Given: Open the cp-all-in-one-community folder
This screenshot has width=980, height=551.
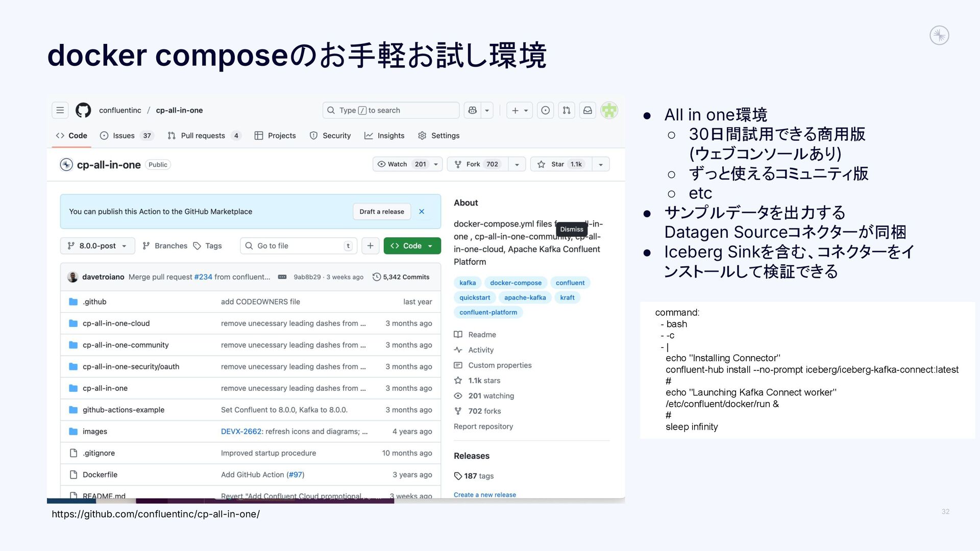Looking at the screenshot, I should click(x=126, y=345).
